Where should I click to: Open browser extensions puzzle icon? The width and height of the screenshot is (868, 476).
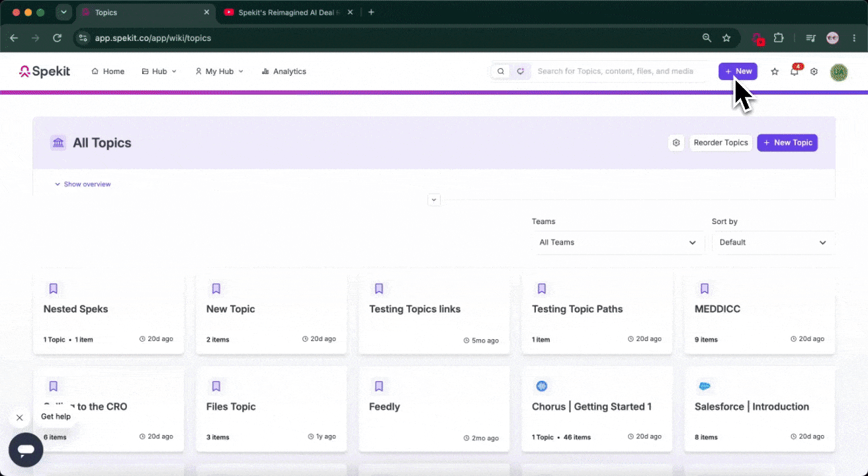pyautogui.click(x=779, y=38)
